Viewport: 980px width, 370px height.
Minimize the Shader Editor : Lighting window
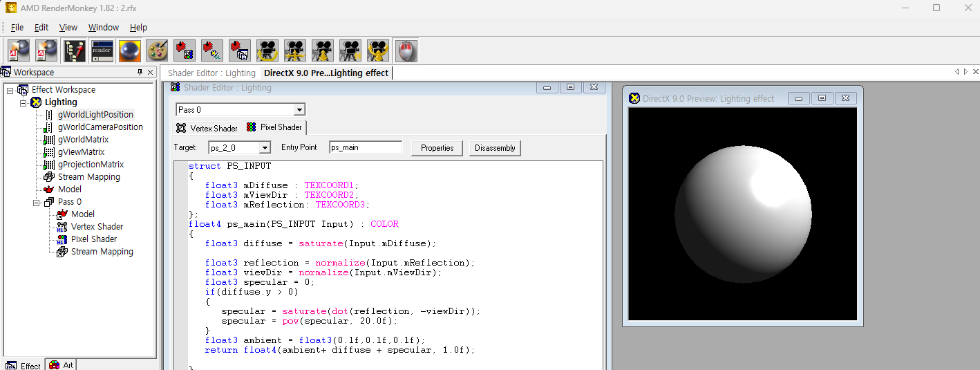547,88
